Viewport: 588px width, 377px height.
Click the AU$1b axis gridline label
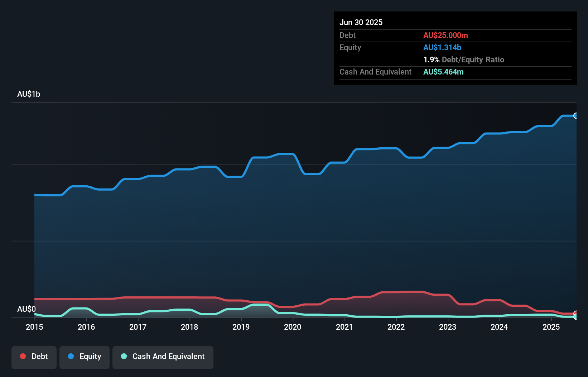point(29,94)
